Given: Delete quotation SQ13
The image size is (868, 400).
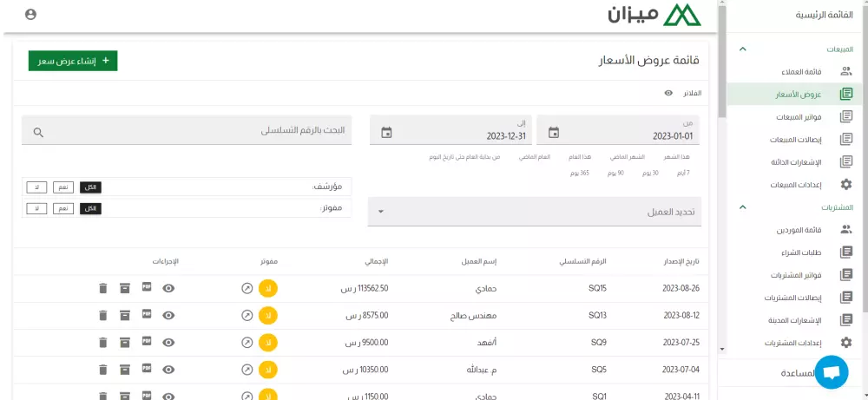Looking at the screenshot, I should (x=102, y=315).
